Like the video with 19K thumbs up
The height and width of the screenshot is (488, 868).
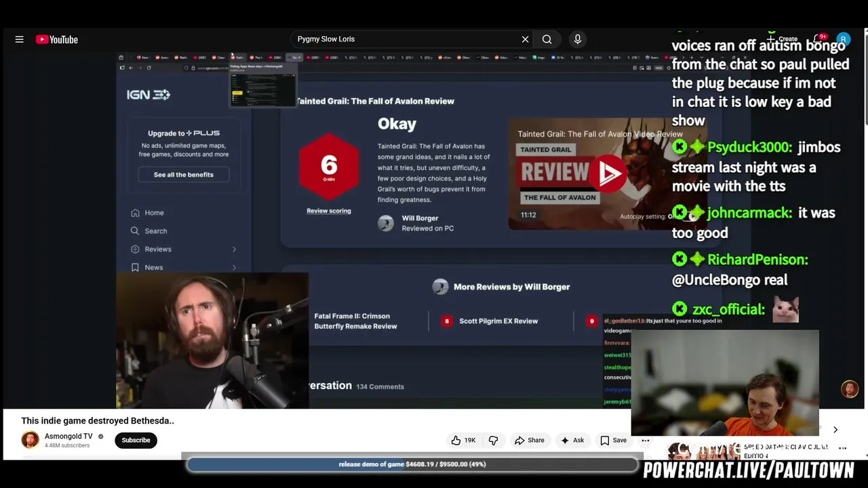463,440
